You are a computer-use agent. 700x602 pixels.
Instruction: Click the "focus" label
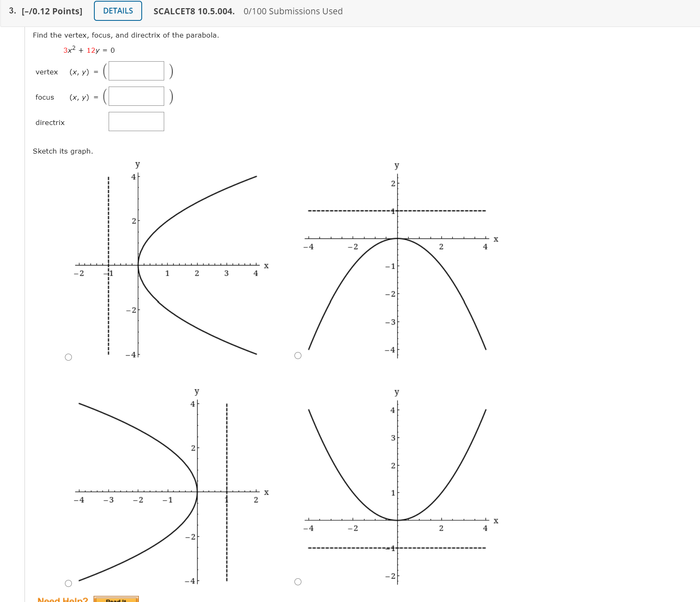pos(45,97)
